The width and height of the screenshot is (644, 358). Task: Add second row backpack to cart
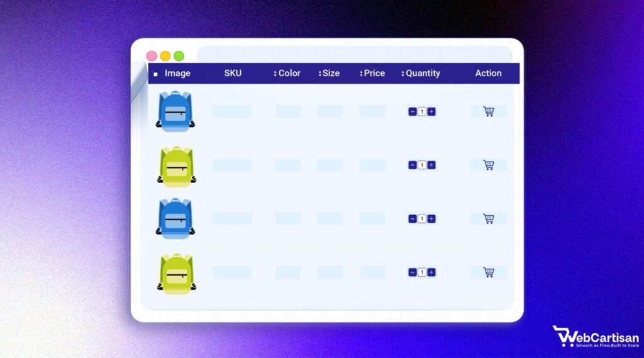488,165
